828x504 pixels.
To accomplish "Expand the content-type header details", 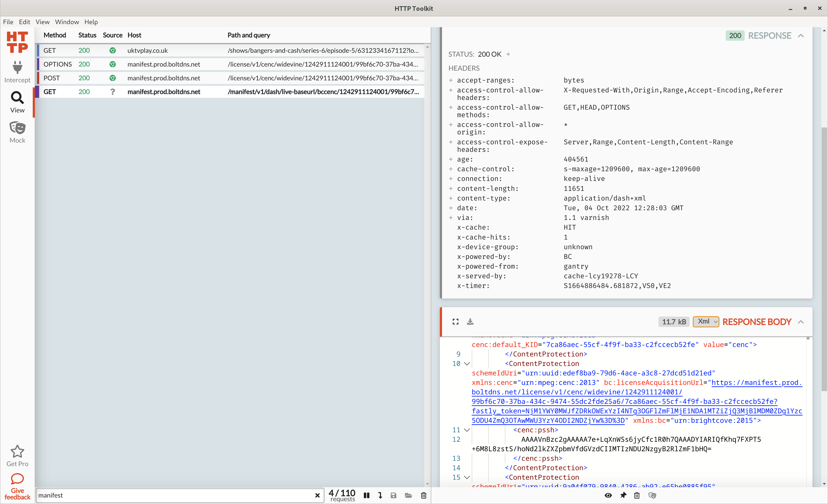I will pyautogui.click(x=451, y=198).
